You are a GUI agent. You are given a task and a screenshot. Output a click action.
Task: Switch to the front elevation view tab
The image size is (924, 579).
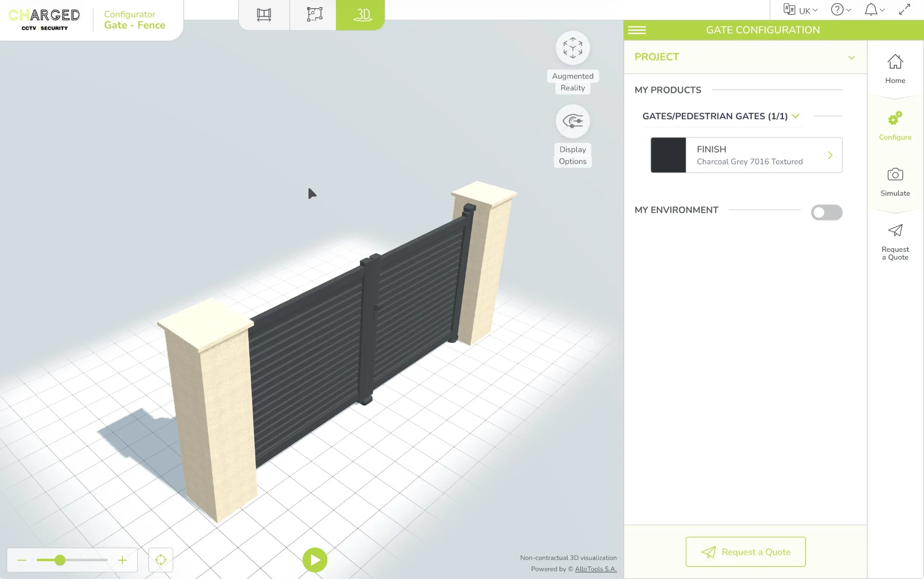264,15
